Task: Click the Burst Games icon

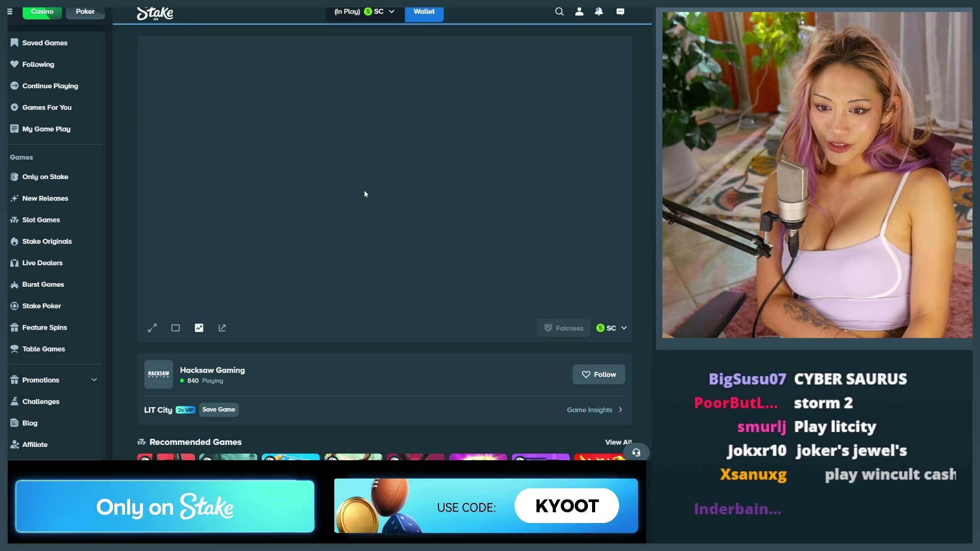Action: click(x=14, y=284)
